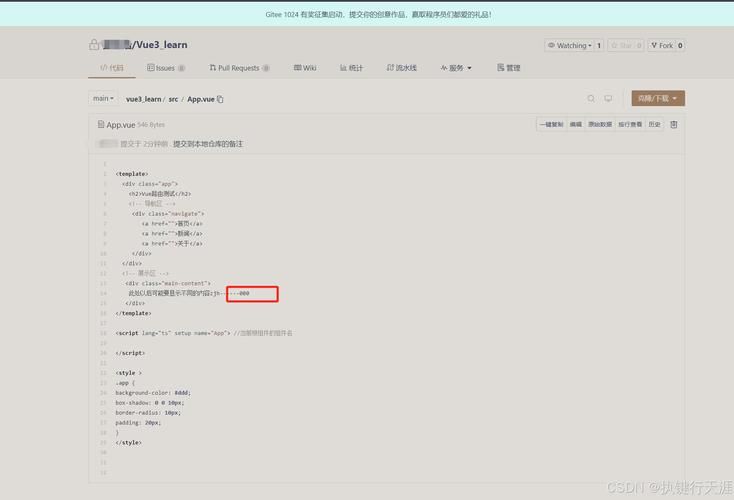Open the 管理 tab

[508, 68]
